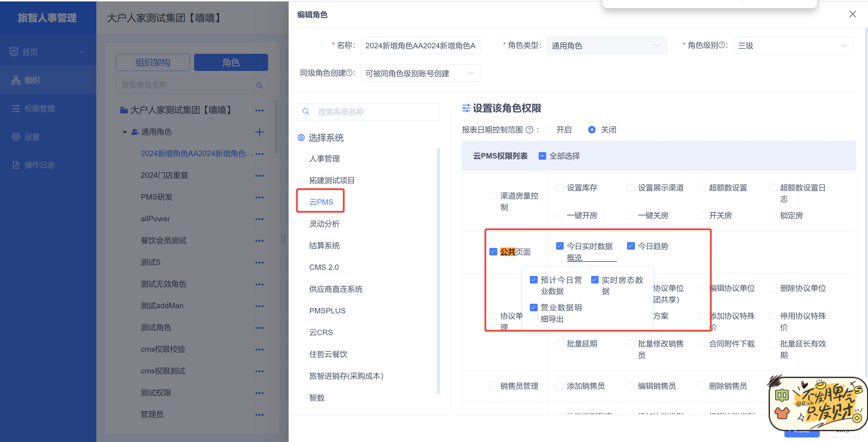Image resolution: width=868 pixels, height=442 pixels.
Task: Open the 同级角色创建 dropdown
Action: (x=420, y=73)
